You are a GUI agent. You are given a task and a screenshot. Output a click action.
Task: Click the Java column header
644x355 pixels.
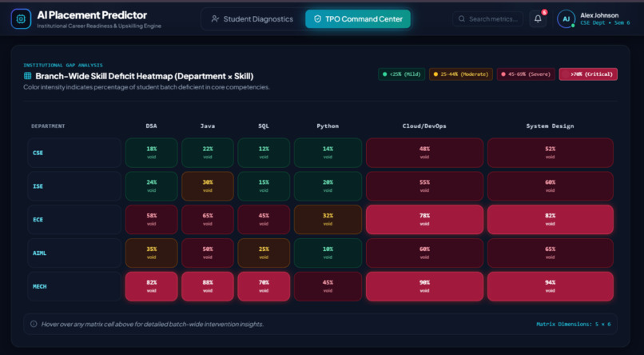point(208,126)
